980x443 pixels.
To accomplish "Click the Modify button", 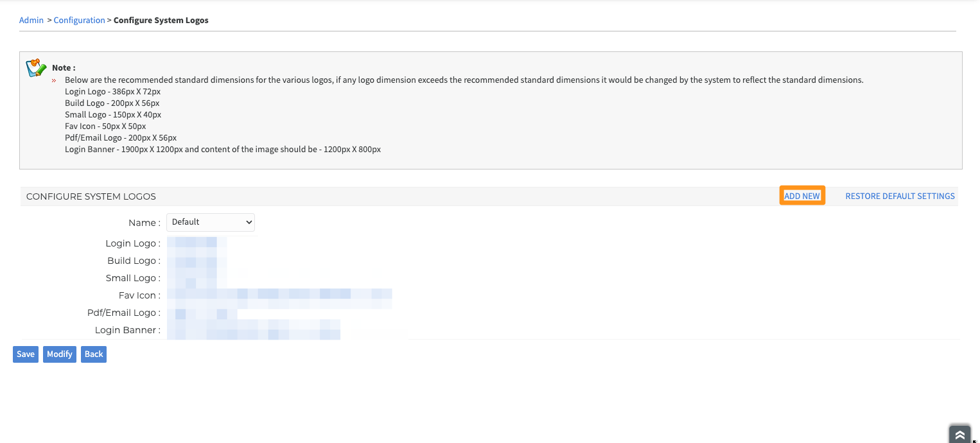I will (60, 354).
